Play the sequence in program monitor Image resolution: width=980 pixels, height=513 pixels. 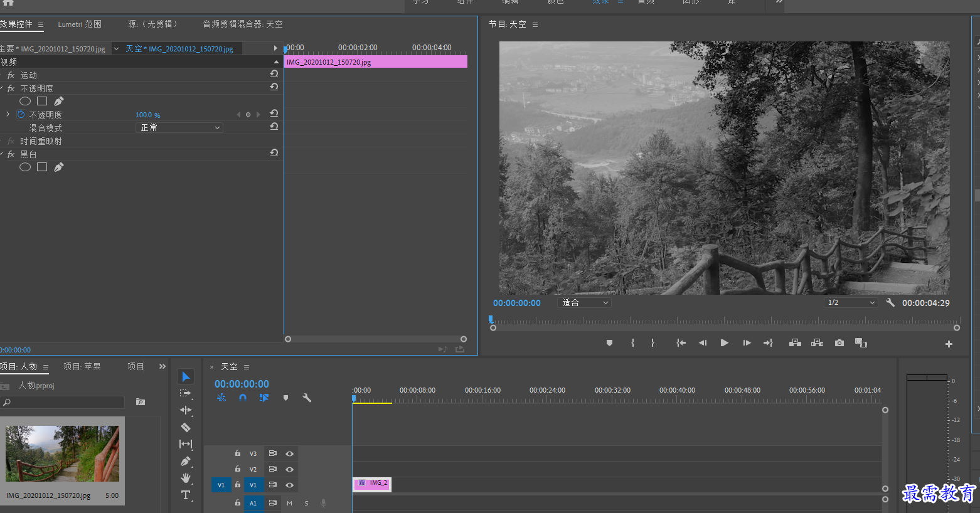pyautogui.click(x=724, y=343)
